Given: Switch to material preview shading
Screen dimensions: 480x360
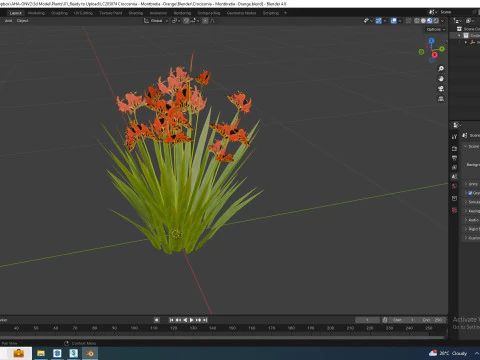Looking at the screenshot, I should click(x=430, y=21).
